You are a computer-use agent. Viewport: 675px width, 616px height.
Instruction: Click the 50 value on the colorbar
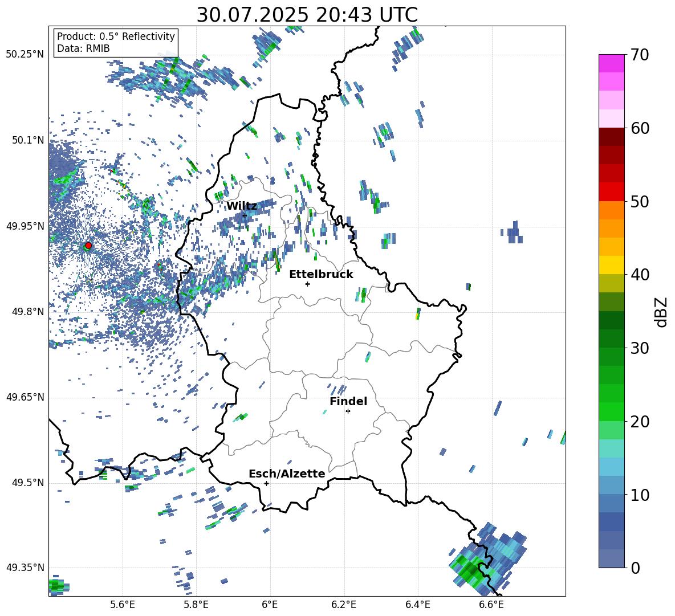[x=639, y=202]
